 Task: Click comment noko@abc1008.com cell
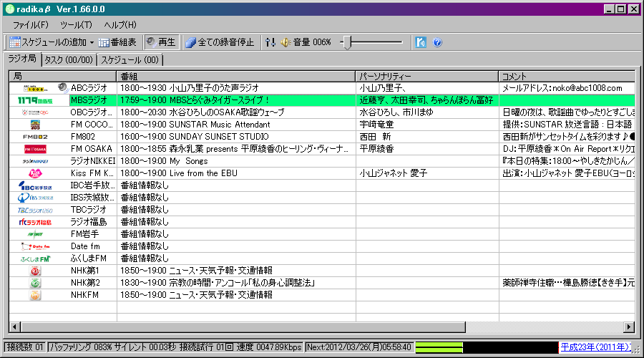pos(567,88)
